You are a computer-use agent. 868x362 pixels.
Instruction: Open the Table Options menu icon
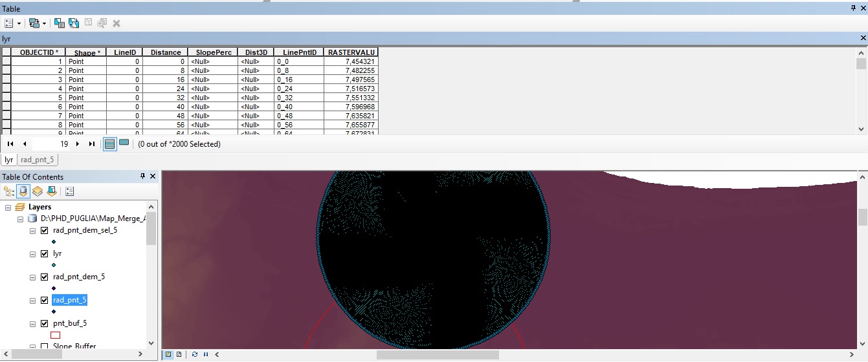point(9,23)
